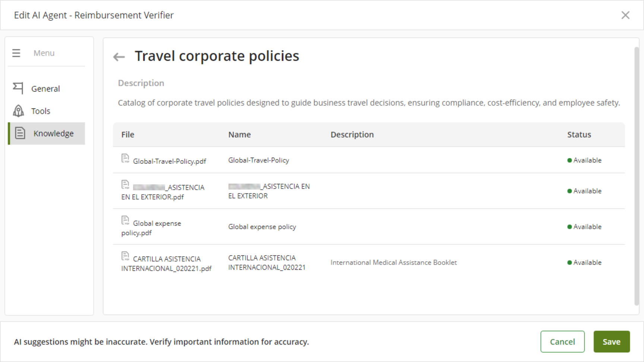The height and width of the screenshot is (362, 644).
Task: Click the General flag icon
Action: 18,88
